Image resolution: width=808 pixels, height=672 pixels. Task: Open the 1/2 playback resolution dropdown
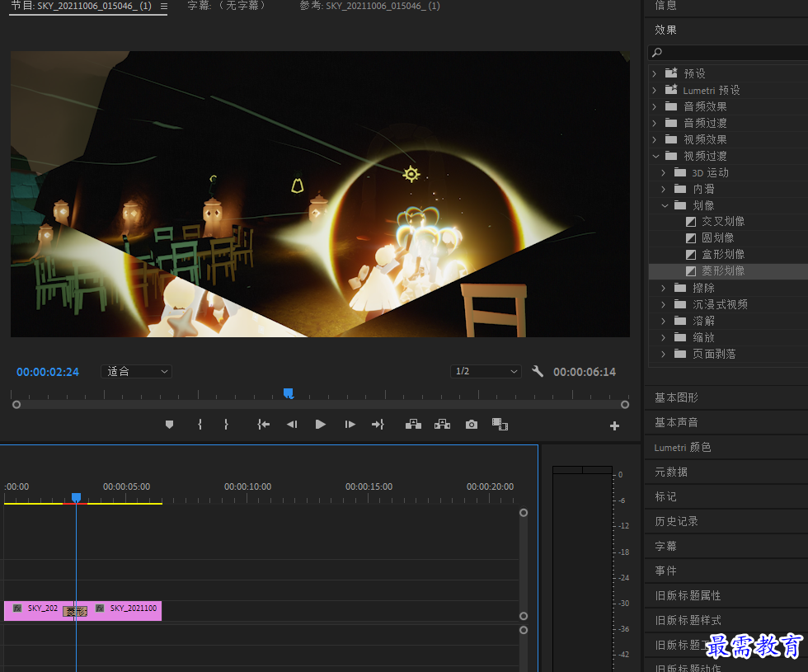(486, 372)
